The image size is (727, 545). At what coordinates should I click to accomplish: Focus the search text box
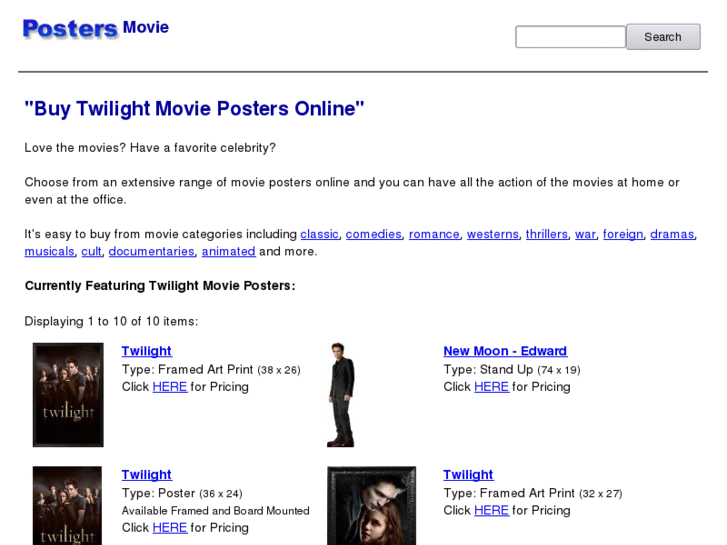click(x=570, y=37)
